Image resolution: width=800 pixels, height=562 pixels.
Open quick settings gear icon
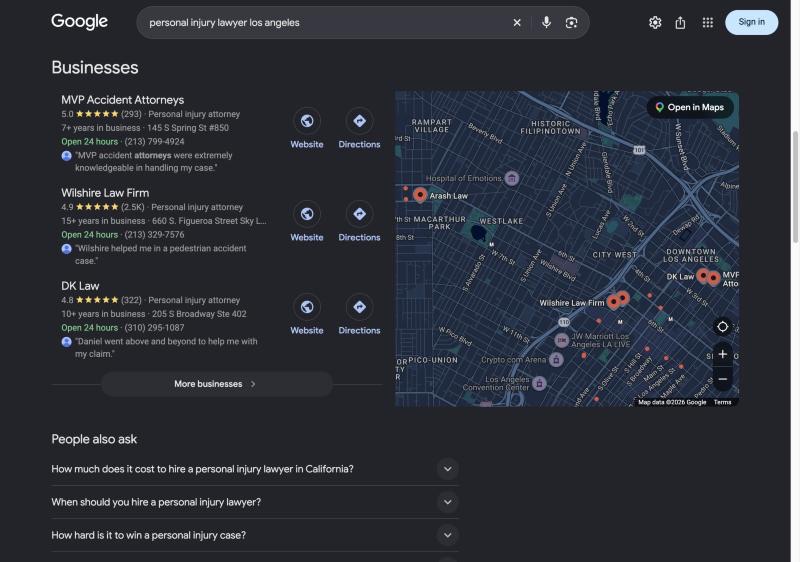pos(655,22)
